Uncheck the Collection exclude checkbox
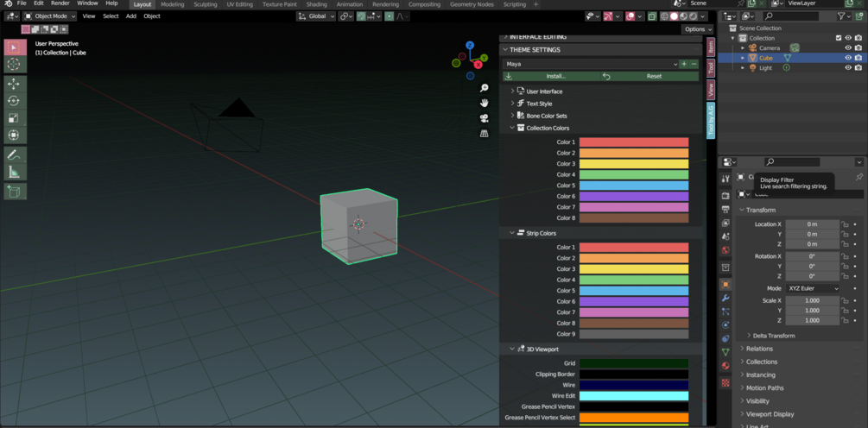 click(x=838, y=38)
